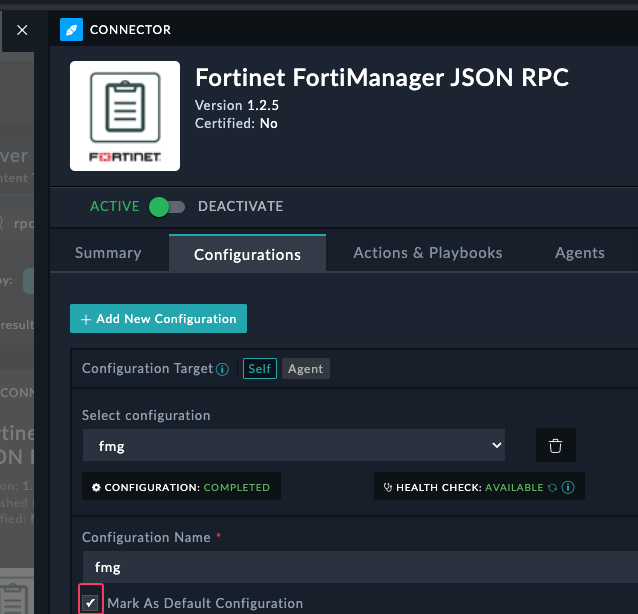The image size is (638, 614).
Task: Open the Configurations tab
Action: point(247,254)
